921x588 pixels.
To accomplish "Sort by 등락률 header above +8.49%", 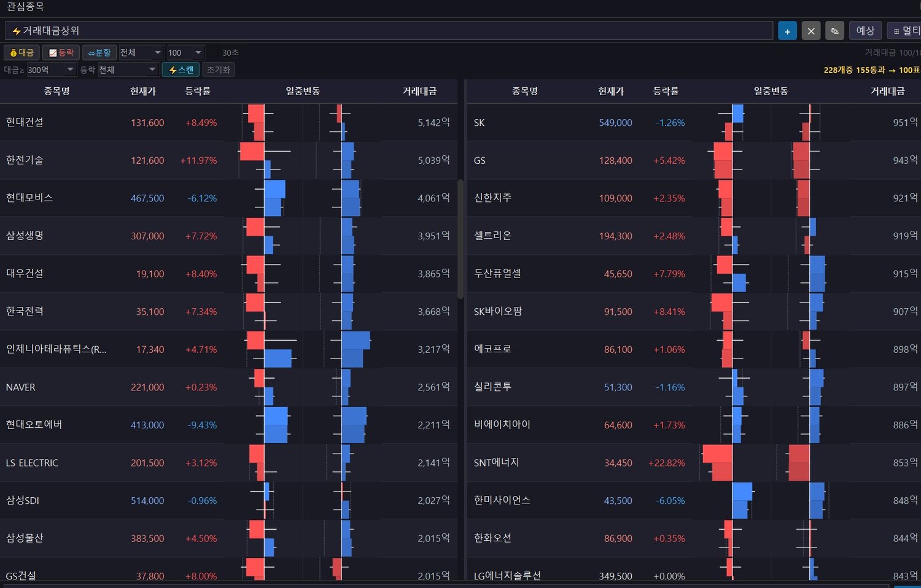I will [198, 91].
